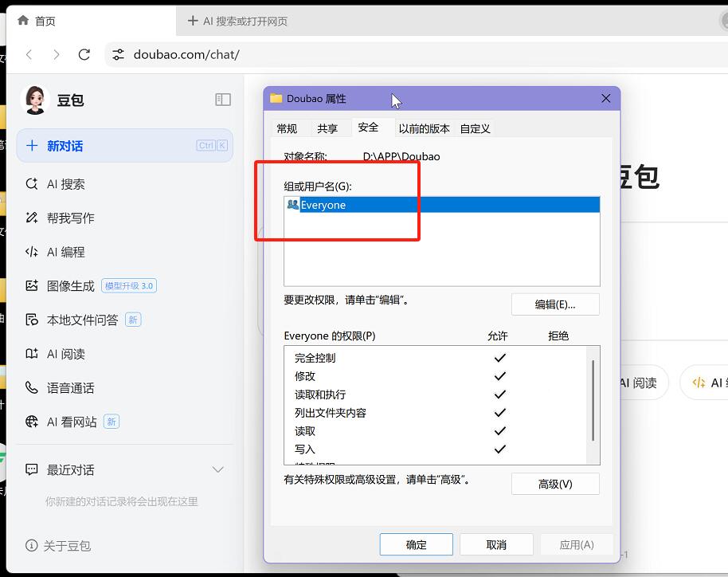Collapse the sidebar with the panel icon
728x577 pixels.
tap(223, 100)
